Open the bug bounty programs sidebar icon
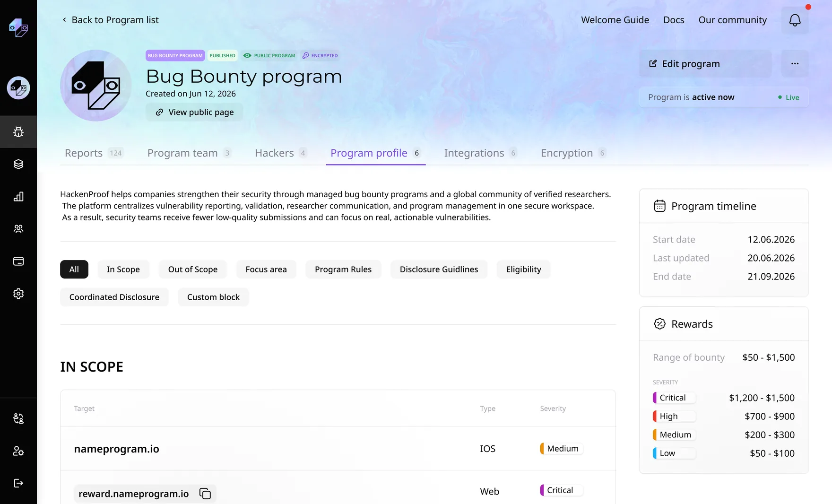 [18, 132]
